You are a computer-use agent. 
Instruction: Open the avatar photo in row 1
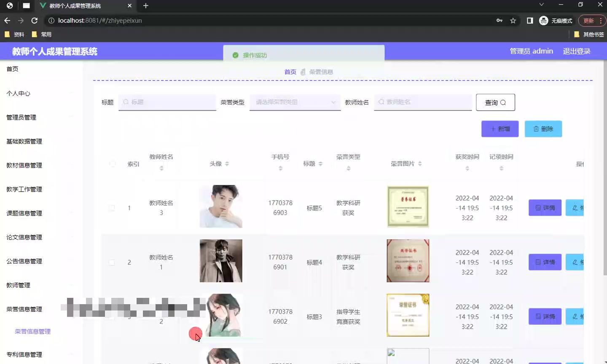[221, 206]
